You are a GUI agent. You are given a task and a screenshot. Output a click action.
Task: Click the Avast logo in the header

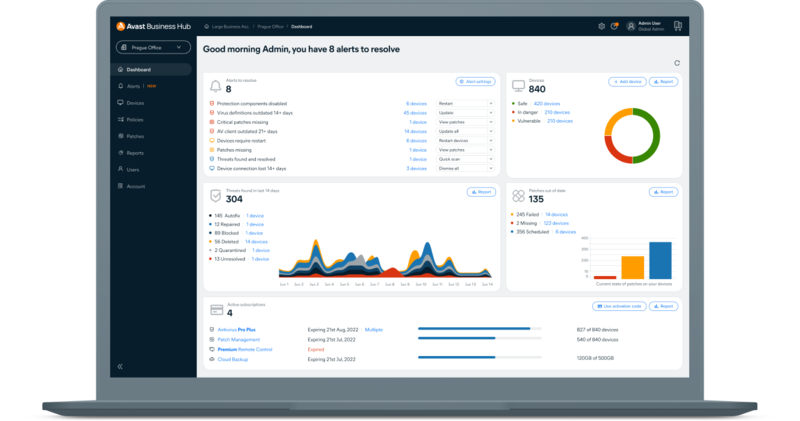tap(121, 25)
